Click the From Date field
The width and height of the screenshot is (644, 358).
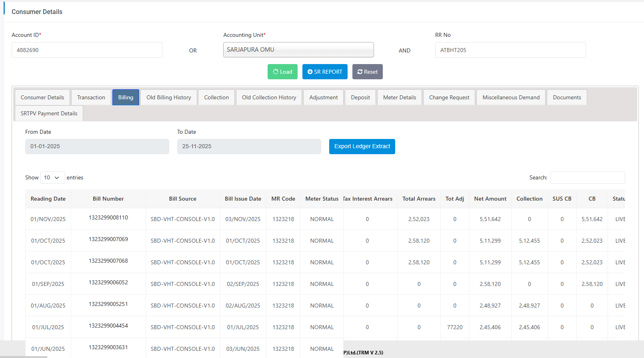[x=97, y=146]
